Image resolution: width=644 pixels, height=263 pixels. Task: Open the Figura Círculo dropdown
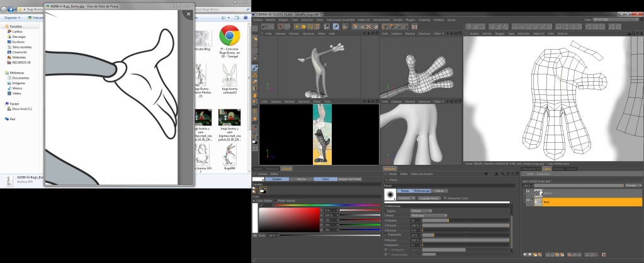click(x=421, y=211)
